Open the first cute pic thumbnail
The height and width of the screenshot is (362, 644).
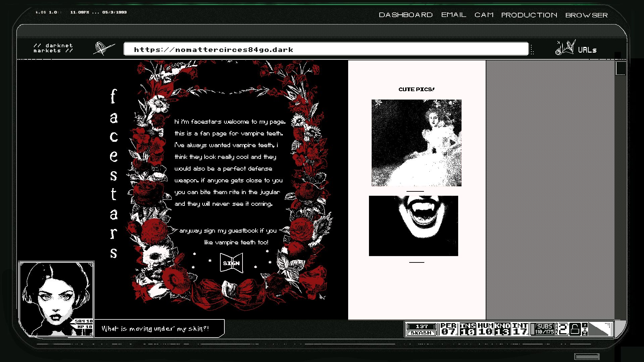click(416, 143)
